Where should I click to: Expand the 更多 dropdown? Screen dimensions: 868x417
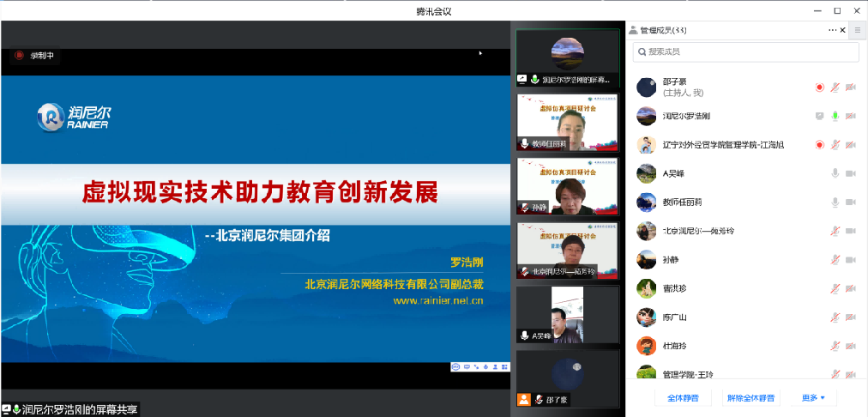tap(813, 397)
